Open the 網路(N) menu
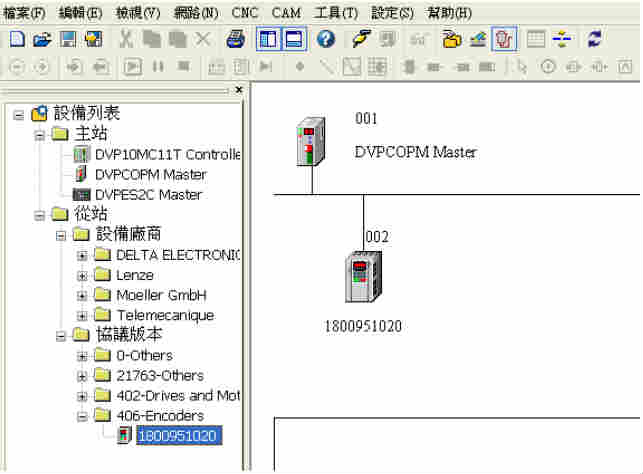The image size is (643, 474). coord(196,13)
